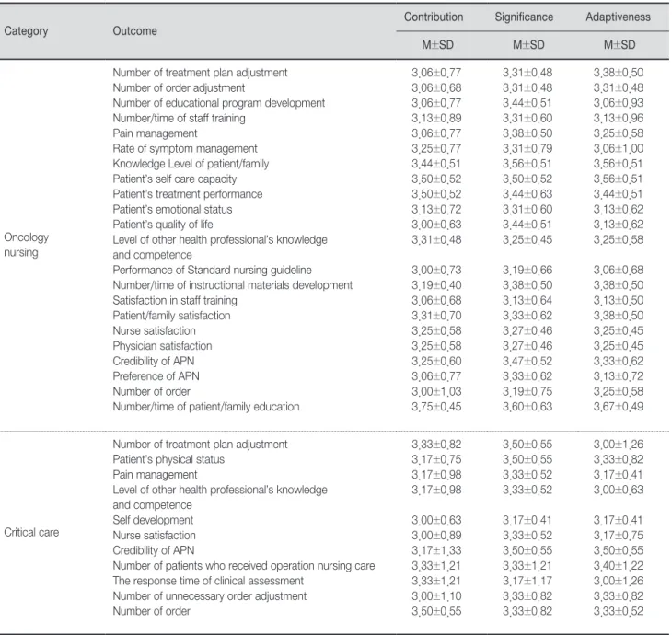Click Adaptiveness value 3.40±1.22
This screenshot has width=672, height=635.
[619, 566]
